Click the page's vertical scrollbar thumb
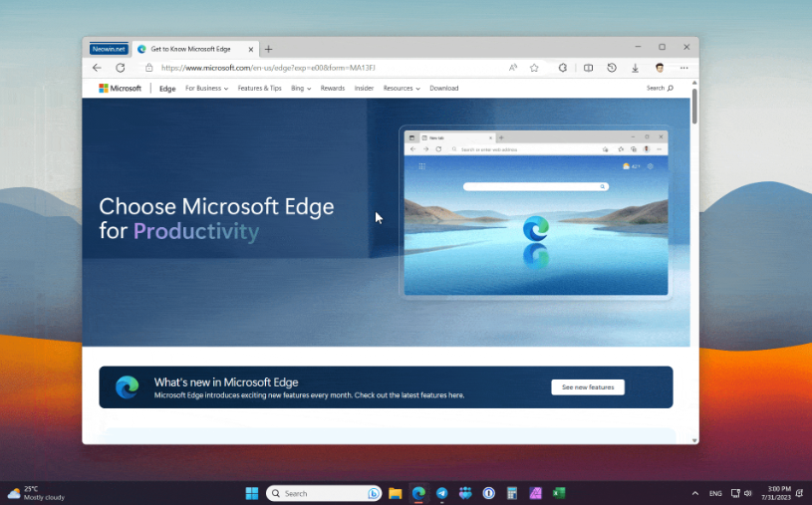The image size is (812, 505). [x=694, y=106]
